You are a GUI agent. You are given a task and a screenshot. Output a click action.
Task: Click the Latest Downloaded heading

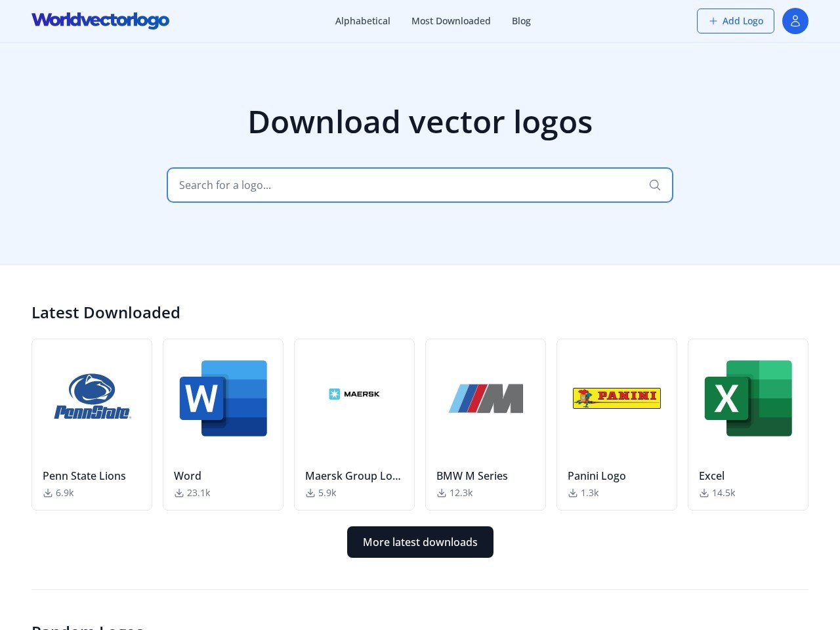(106, 312)
